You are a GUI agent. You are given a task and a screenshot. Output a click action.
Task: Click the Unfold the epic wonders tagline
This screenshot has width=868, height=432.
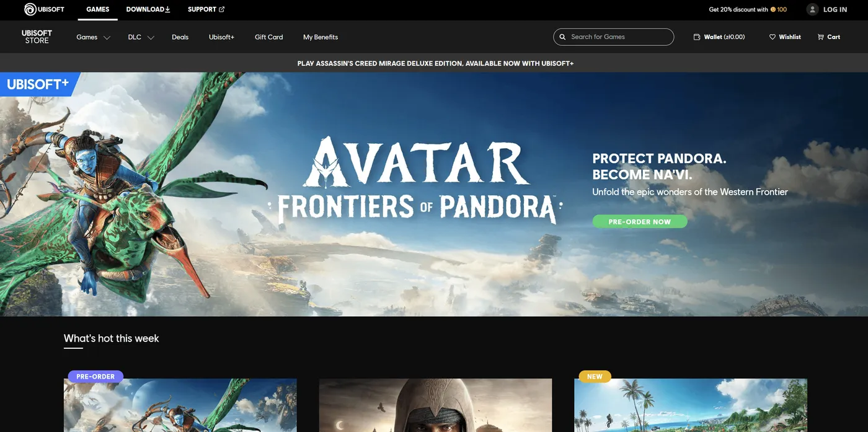[x=690, y=192]
